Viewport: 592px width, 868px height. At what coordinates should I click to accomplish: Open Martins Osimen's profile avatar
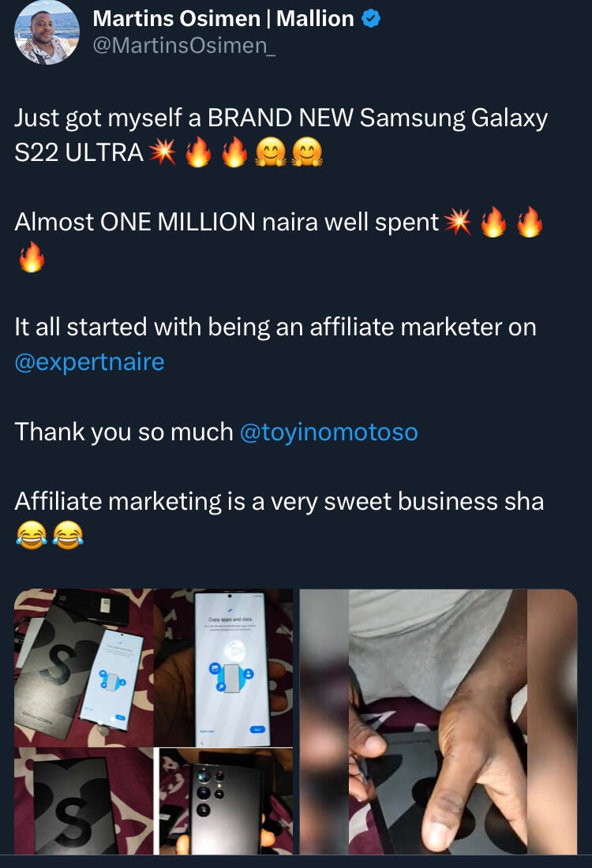pos(47,32)
